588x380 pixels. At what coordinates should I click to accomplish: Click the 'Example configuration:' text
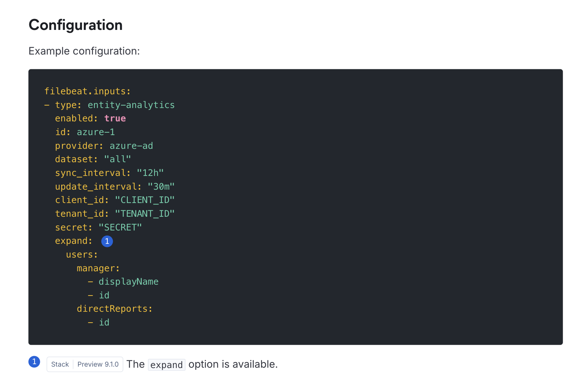click(x=84, y=51)
